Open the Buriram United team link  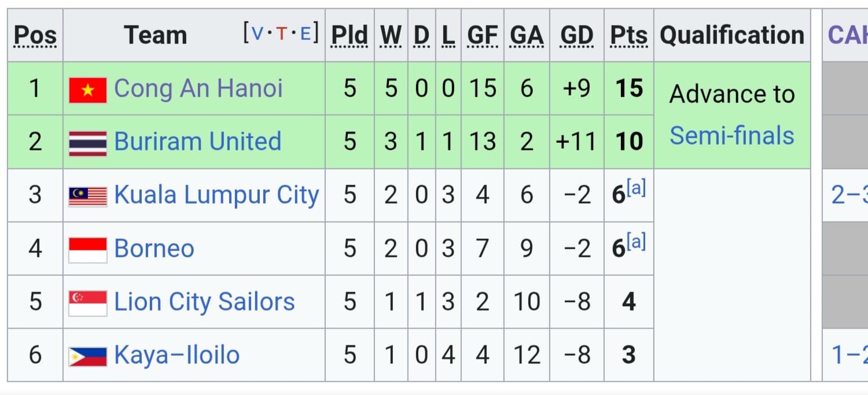click(198, 142)
